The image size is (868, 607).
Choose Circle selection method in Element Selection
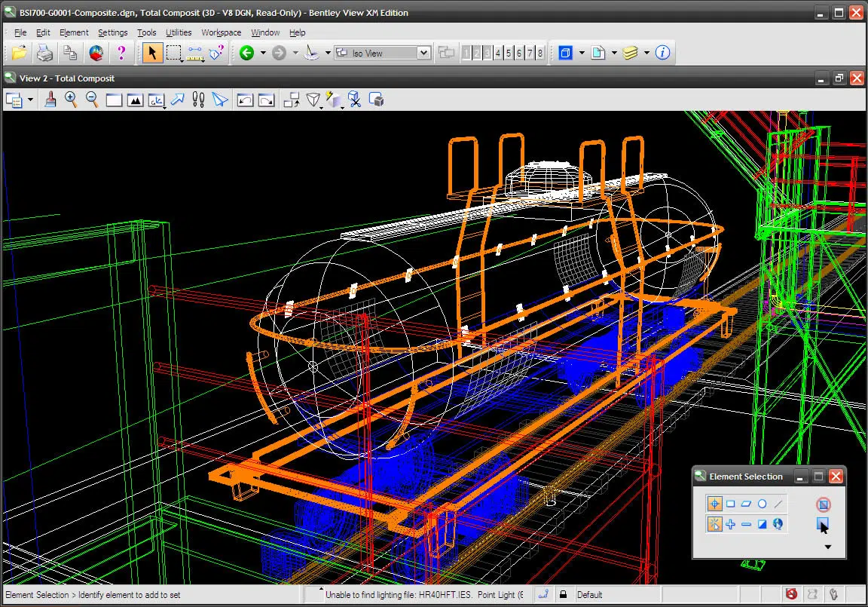(762, 504)
